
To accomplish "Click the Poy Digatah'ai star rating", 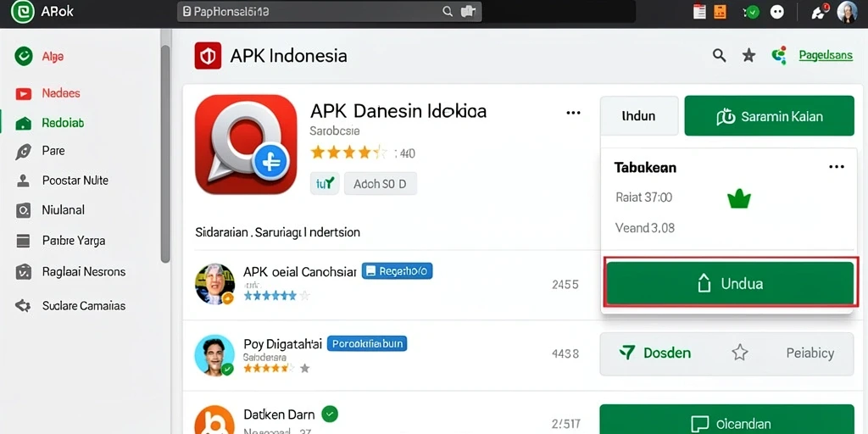I will [x=276, y=368].
